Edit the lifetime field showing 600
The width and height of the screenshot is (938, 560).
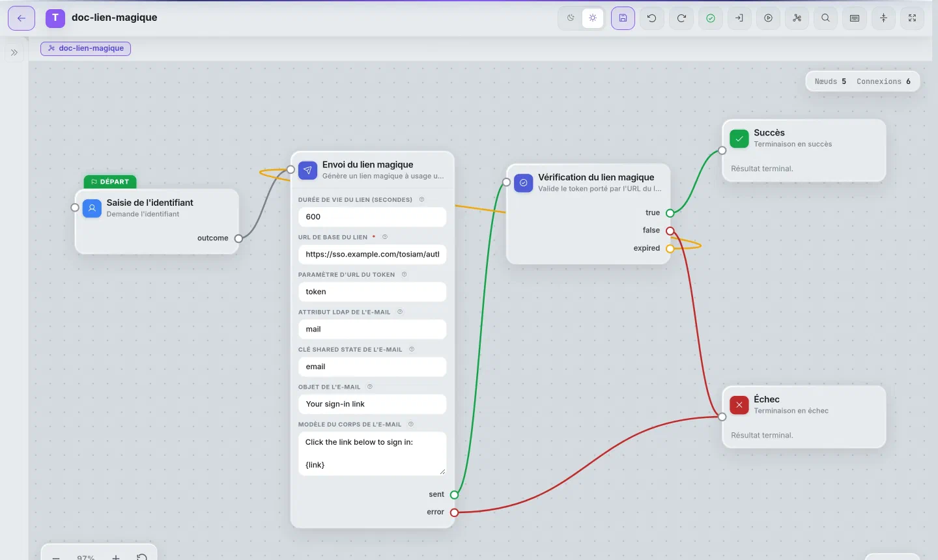pos(373,217)
